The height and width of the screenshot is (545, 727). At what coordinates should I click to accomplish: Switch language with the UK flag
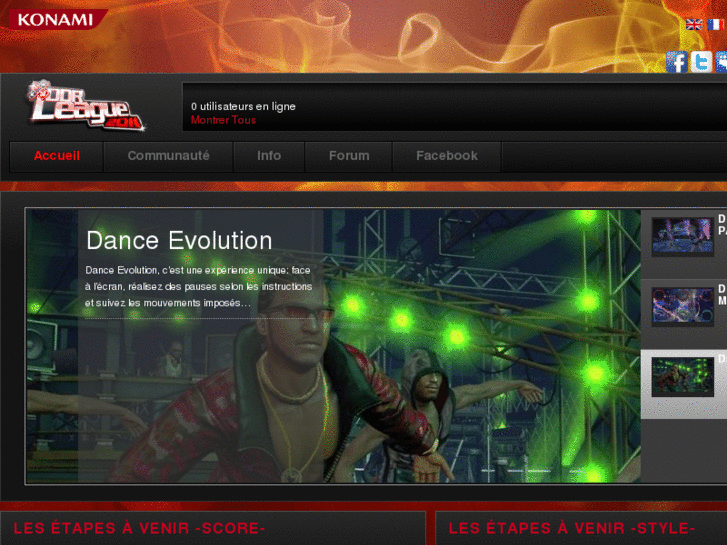point(694,25)
